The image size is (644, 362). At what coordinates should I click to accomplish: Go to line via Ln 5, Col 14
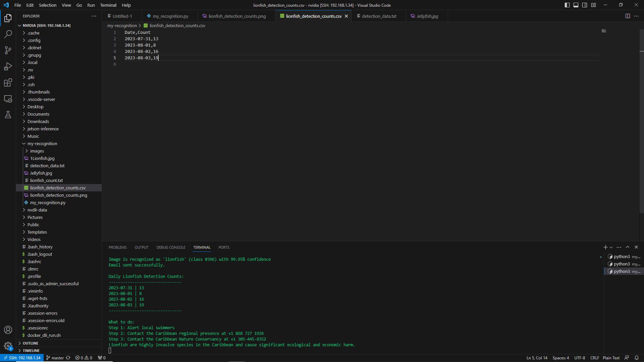point(537,358)
